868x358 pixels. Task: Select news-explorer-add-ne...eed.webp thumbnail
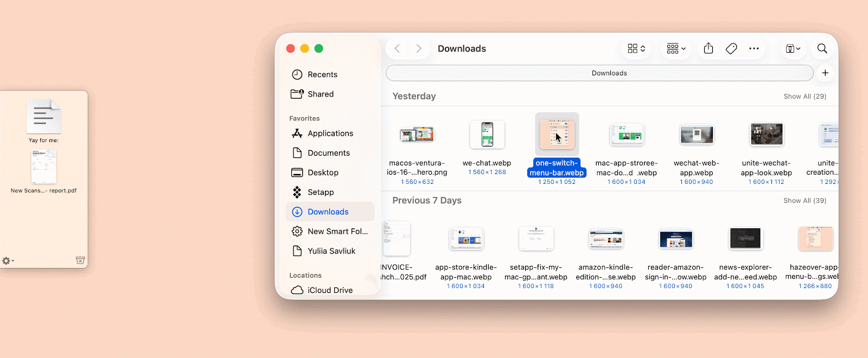[x=745, y=239]
